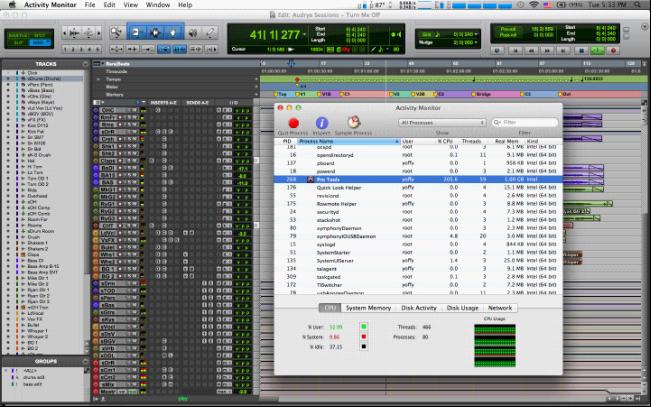Click the Wi-Fi icon in menu bar
651x407 pixels.
[534, 5]
